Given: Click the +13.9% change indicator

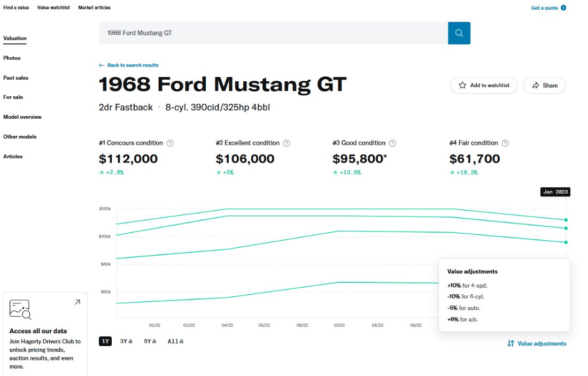Looking at the screenshot, I should [347, 173].
